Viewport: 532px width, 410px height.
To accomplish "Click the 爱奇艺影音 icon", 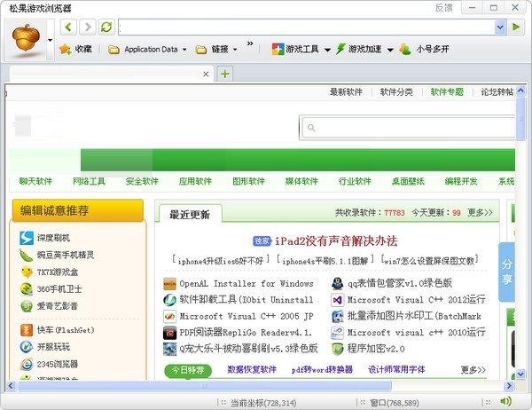I will tap(27, 306).
